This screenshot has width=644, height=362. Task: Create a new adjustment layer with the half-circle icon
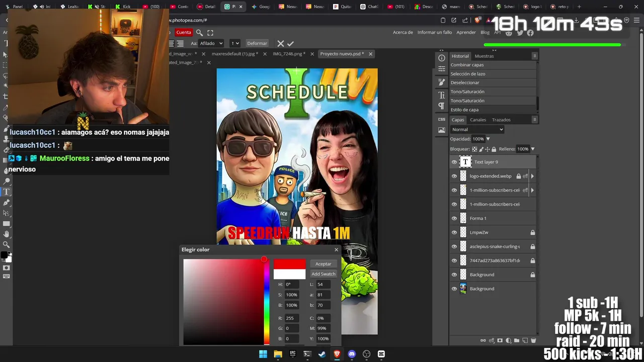(508, 340)
